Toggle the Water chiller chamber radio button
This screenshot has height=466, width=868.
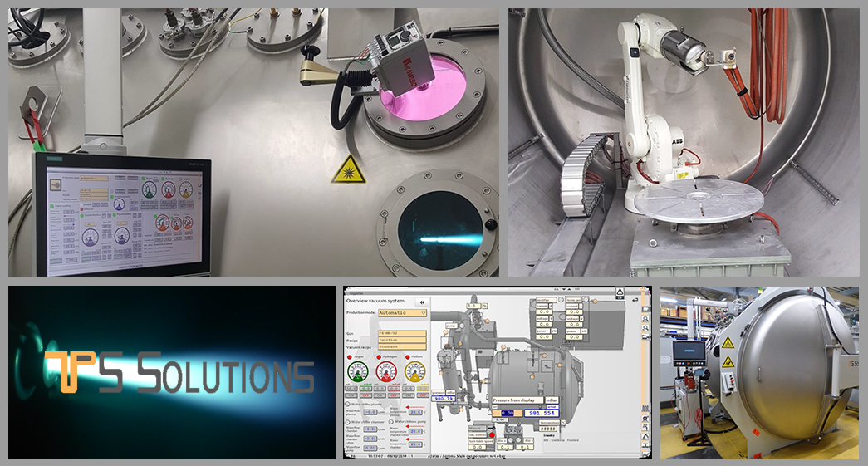pyautogui.click(x=348, y=422)
